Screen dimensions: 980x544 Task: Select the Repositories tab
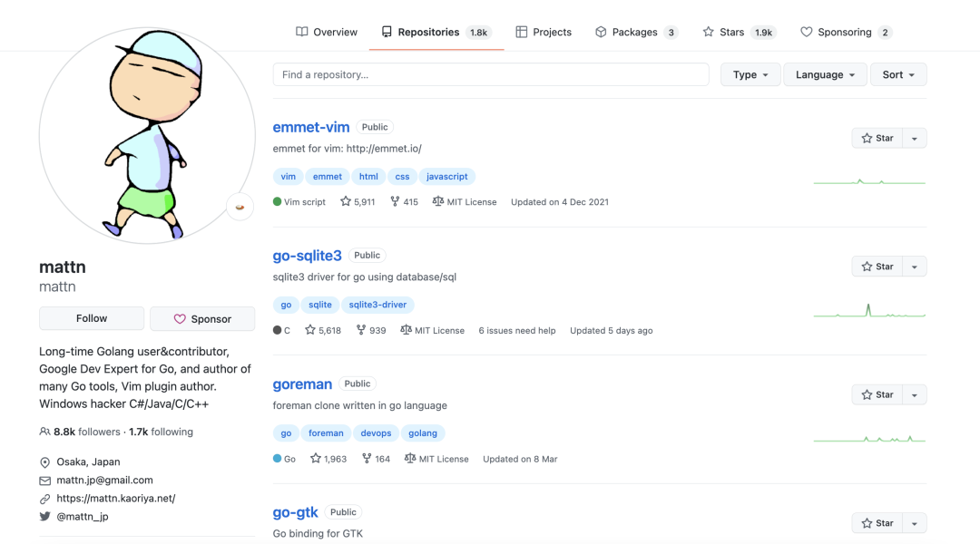[x=436, y=32]
